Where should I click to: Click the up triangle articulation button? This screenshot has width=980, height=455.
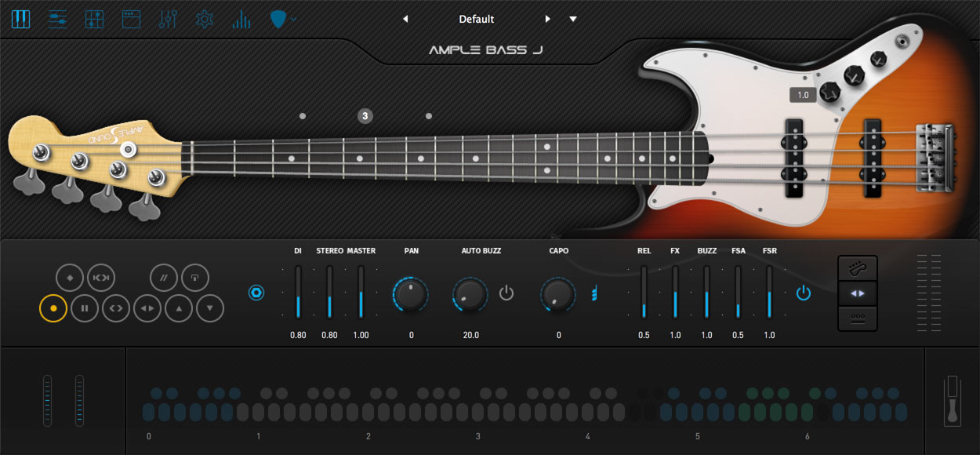pos(179,308)
